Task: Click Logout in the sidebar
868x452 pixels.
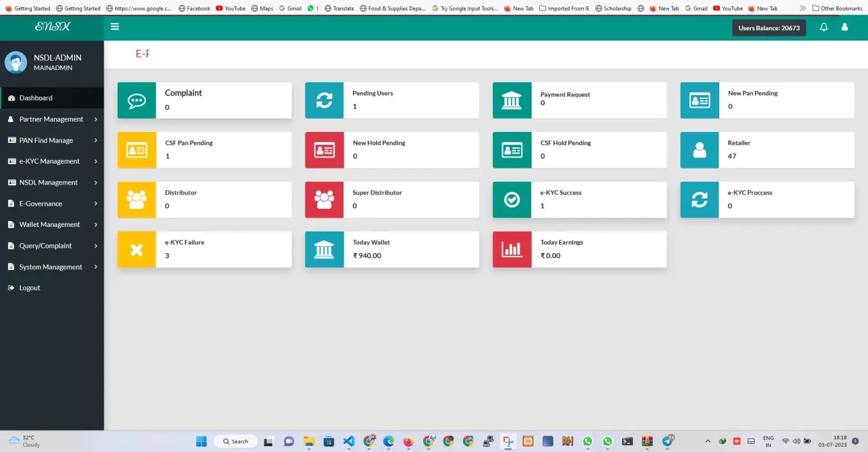Action: click(30, 288)
